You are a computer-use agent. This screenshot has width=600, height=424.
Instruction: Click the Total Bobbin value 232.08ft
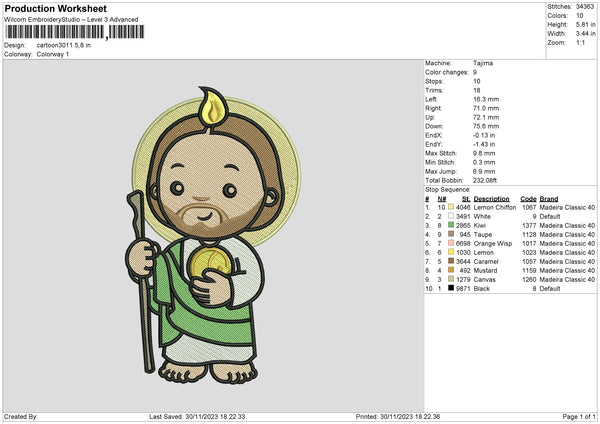click(485, 180)
